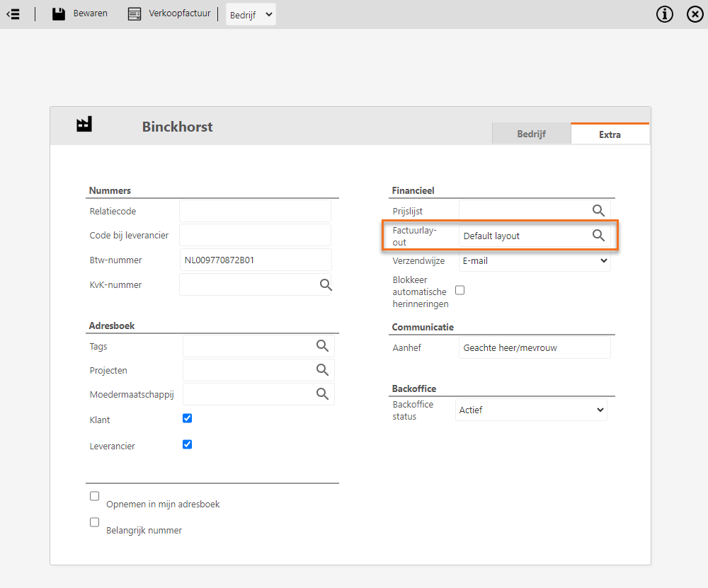Open the Projecten search magnifier

[x=322, y=370]
